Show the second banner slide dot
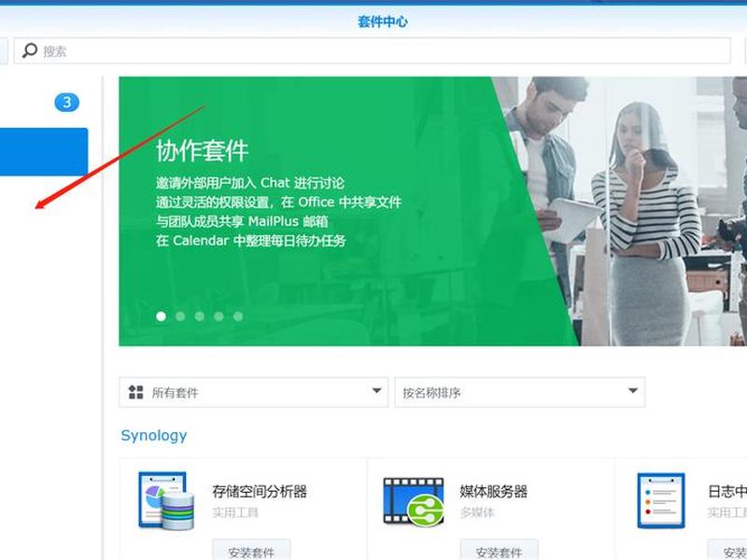The height and width of the screenshot is (560, 747). coord(180,316)
